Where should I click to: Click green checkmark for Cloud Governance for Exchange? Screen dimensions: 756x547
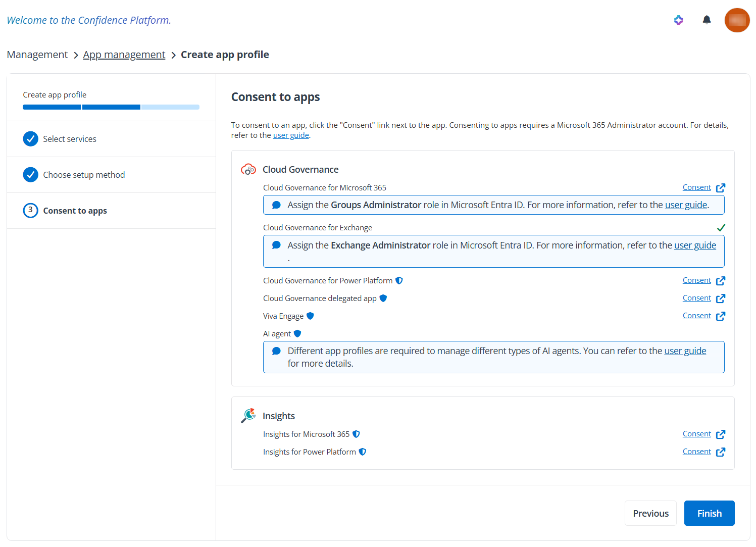721,228
